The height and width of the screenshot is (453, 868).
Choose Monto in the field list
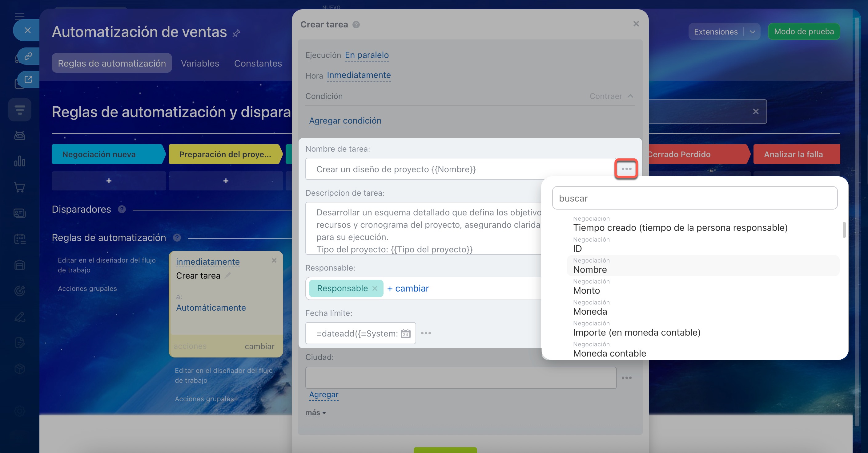click(586, 290)
